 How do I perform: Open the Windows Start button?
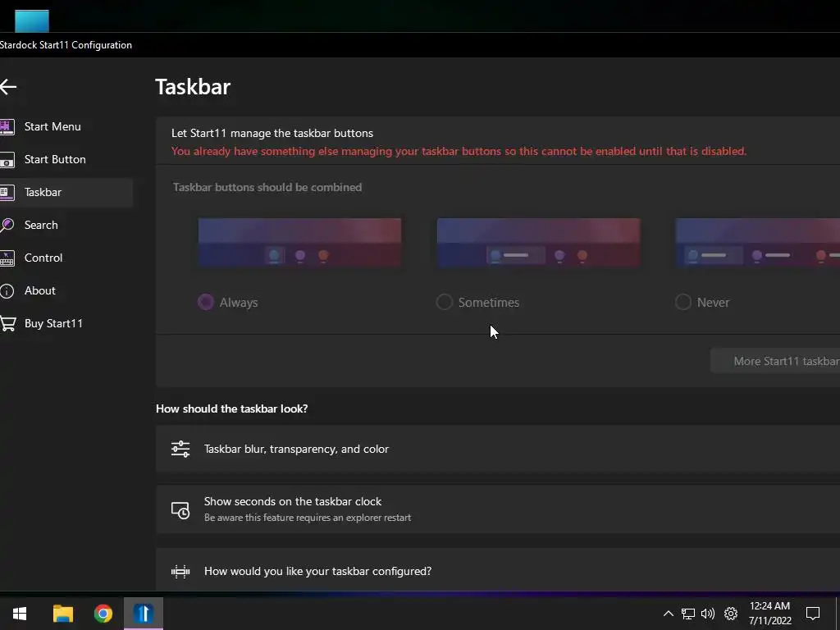(20, 614)
